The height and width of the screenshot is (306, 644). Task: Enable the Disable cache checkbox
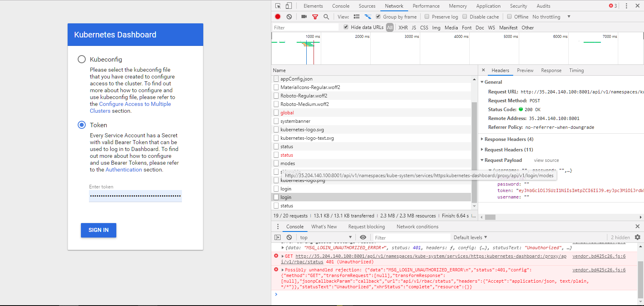(464, 17)
